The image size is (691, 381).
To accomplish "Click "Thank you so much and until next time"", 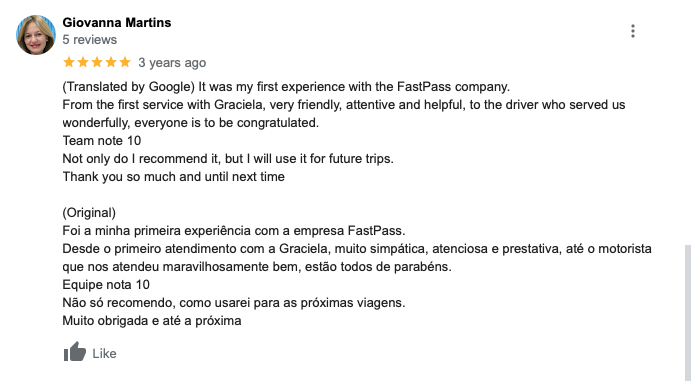I will (174, 177).
